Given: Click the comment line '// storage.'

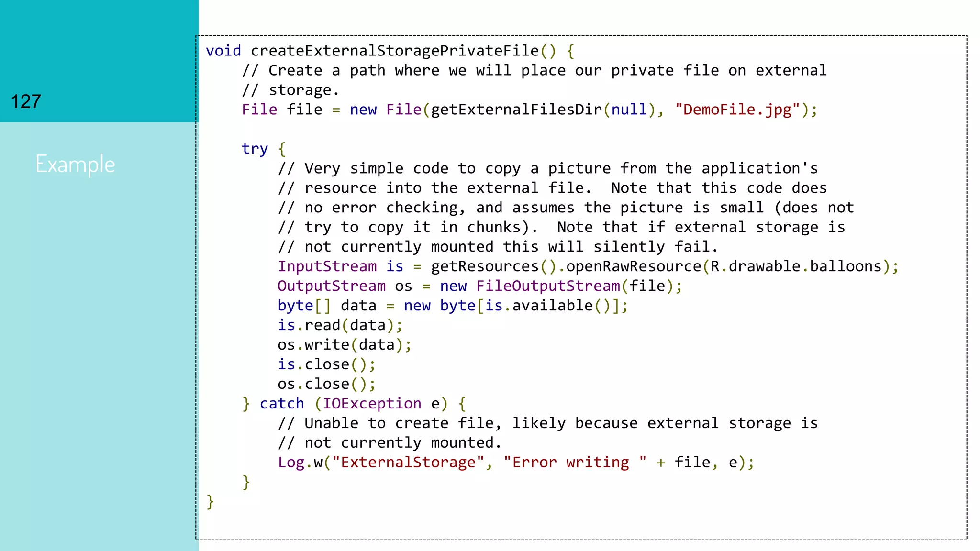Looking at the screenshot, I should click(x=290, y=90).
